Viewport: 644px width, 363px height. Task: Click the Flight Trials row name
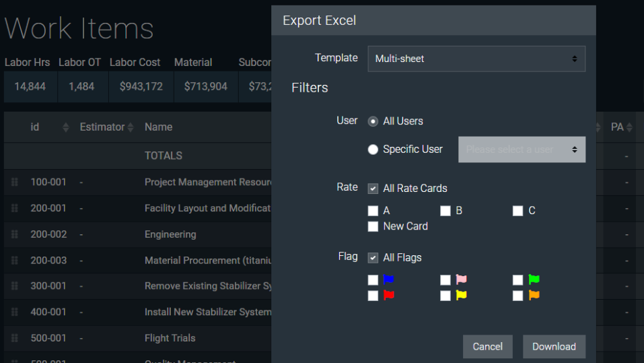click(x=170, y=338)
